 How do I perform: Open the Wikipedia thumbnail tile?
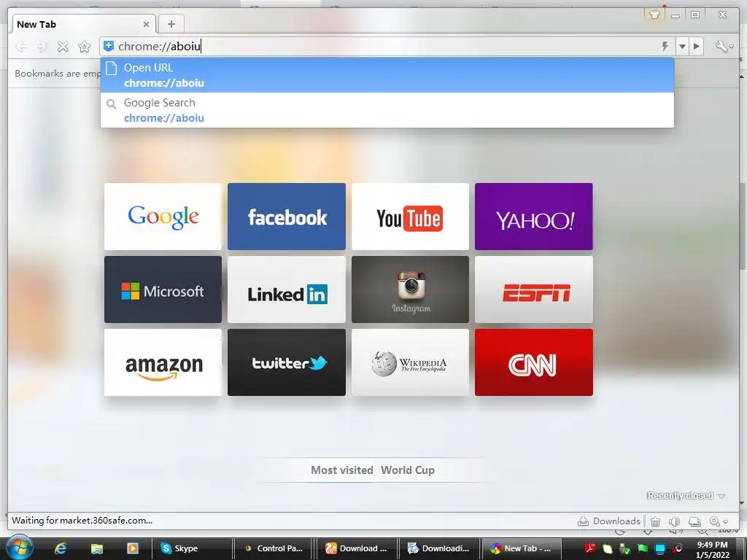coord(410,362)
